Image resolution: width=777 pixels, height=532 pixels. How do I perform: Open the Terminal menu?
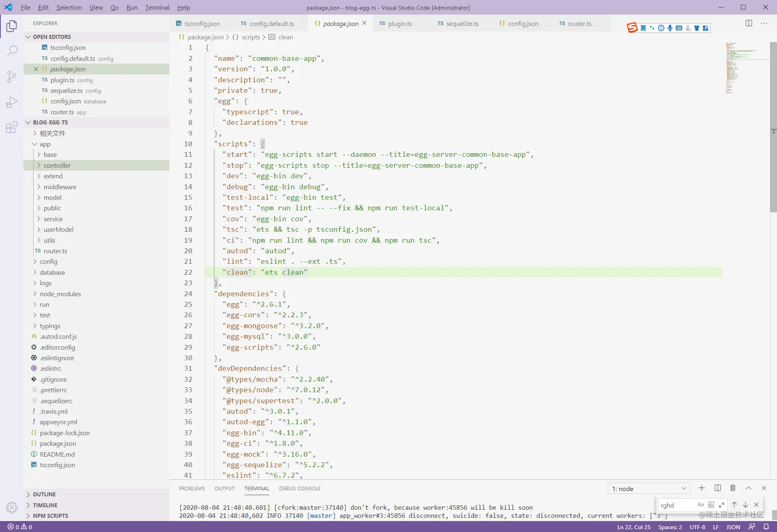[x=157, y=7]
